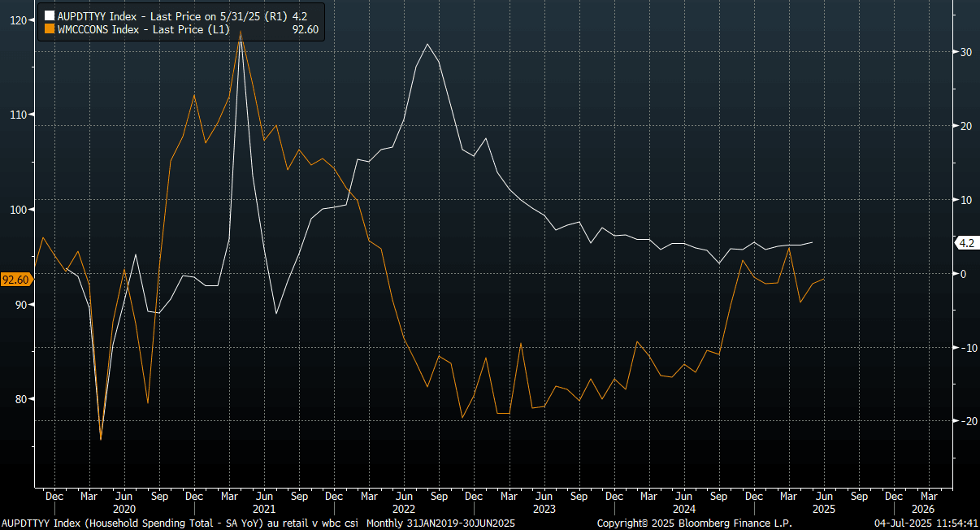Click the 2024 year label on time axis
The image size is (980, 530).
pos(684,509)
